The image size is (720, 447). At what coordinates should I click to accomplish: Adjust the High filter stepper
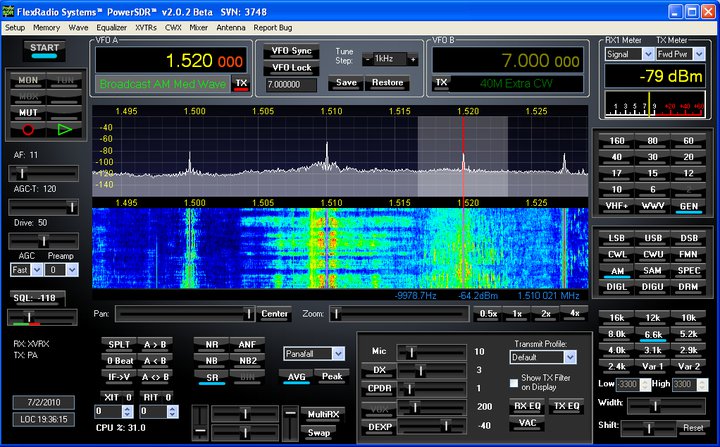point(702,385)
